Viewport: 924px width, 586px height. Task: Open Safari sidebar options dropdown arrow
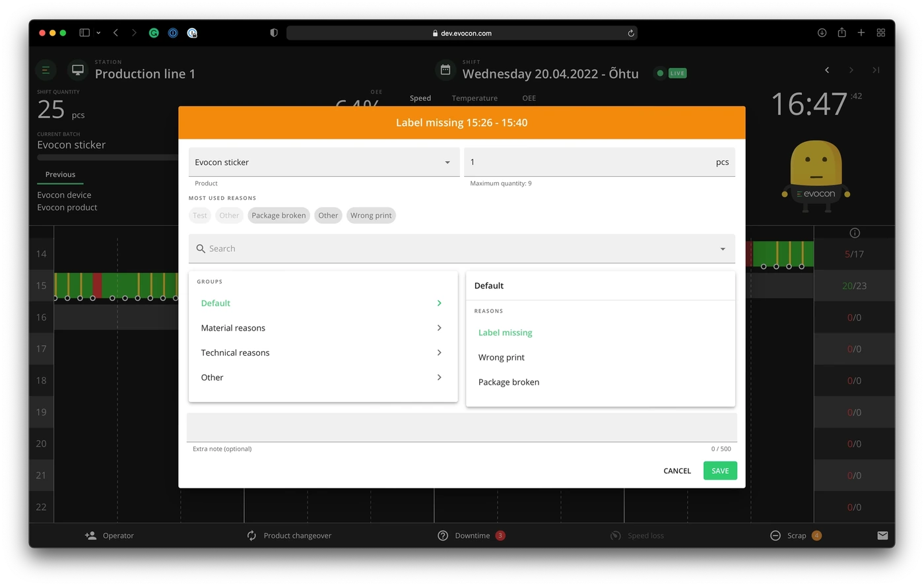pyautogui.click(x=98, y=32)
